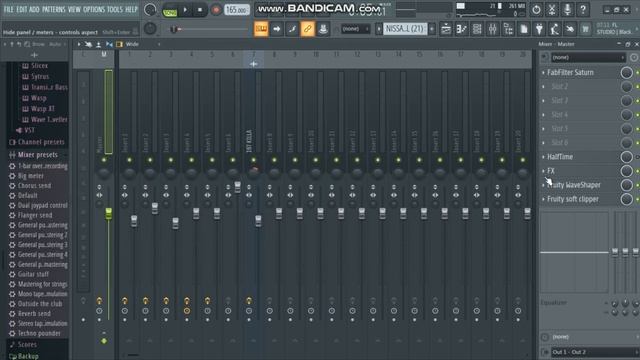Click the yellow mixer layout view icon
This screenshot has height=360, width=640.
coord(119,44)
